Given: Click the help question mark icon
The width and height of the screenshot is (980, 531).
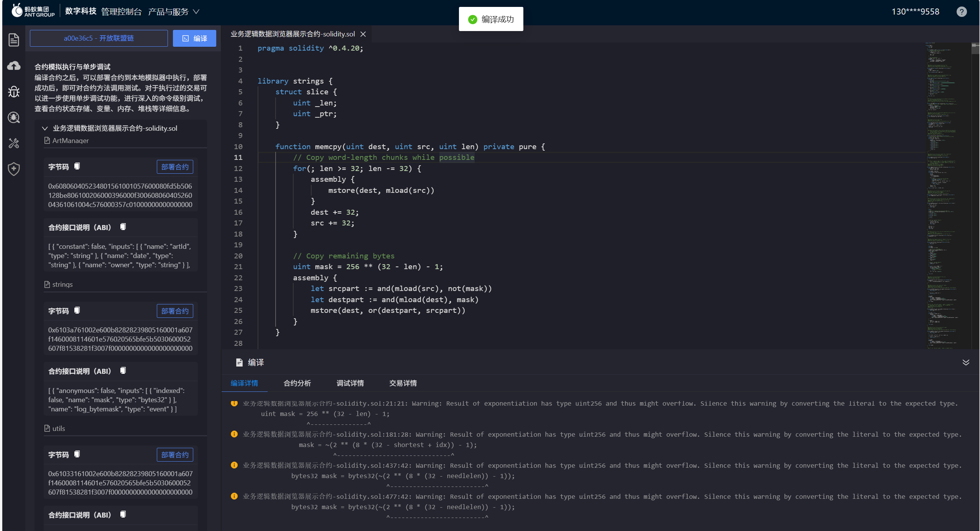Looking at the screenshot, I should [x=962, y=12].
